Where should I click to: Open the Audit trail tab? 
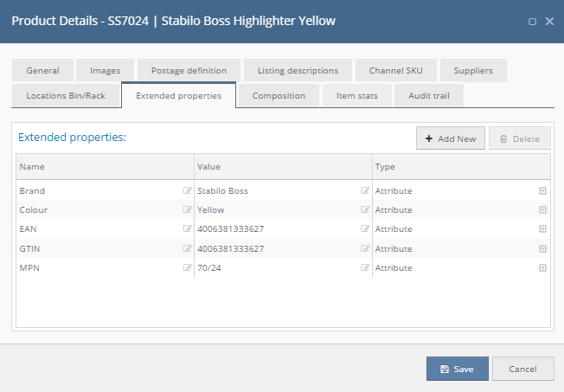pos(429,96)
